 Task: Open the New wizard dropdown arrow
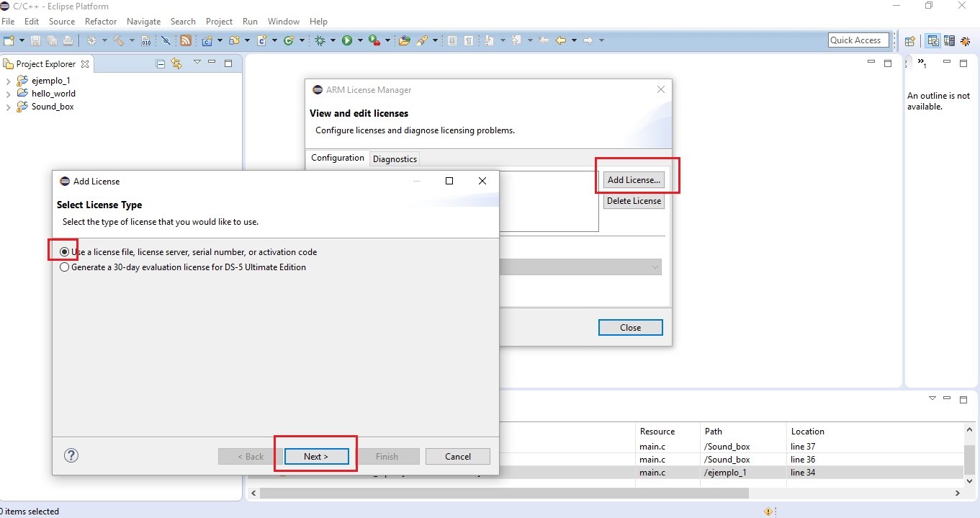pos(22,40)
